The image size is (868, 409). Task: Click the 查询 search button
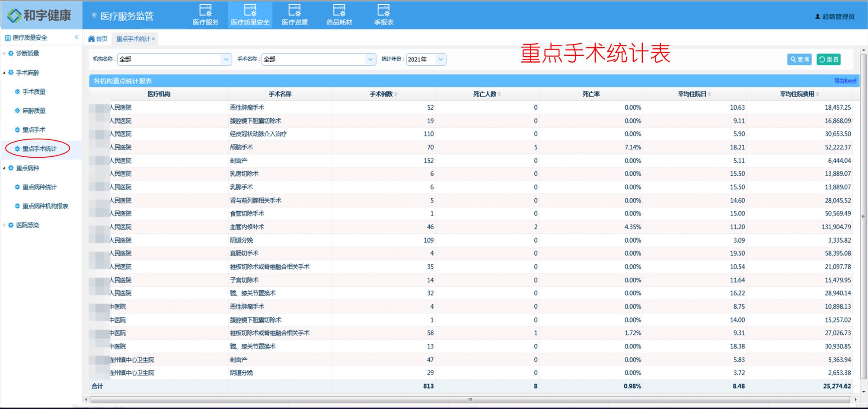tap(799, 59)
